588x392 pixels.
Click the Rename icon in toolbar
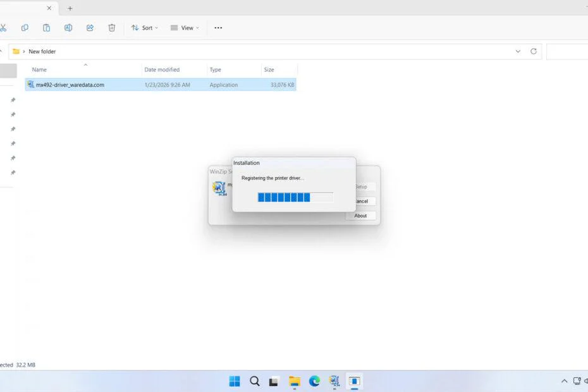pos(68,28)
